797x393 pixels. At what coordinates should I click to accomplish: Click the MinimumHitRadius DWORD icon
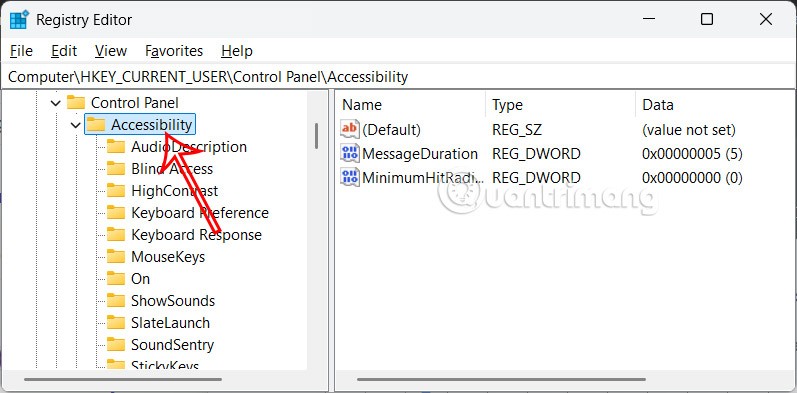[350, 177]
